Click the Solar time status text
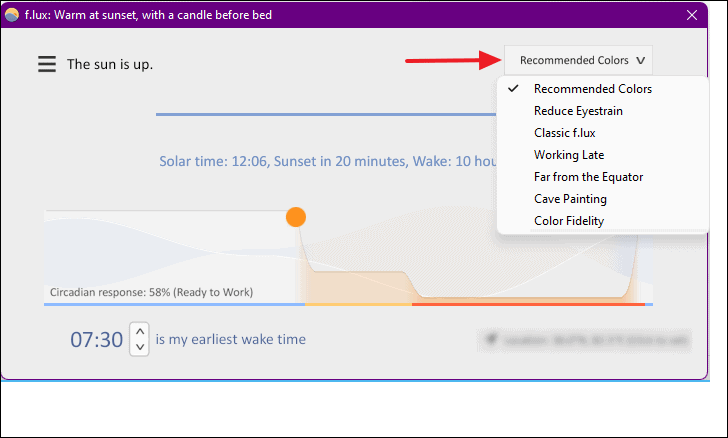The width and height of the screenshot is (728, 438). pyautogui.click(x=328, y=161)
